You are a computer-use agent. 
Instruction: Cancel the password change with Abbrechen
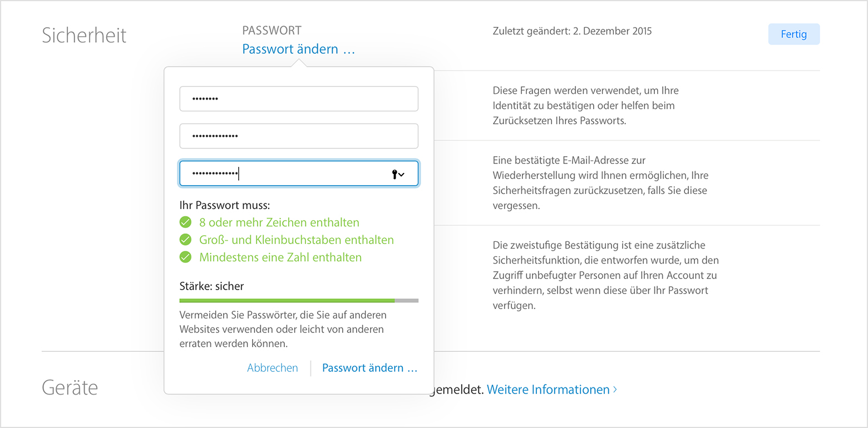[x=272, y=368]
